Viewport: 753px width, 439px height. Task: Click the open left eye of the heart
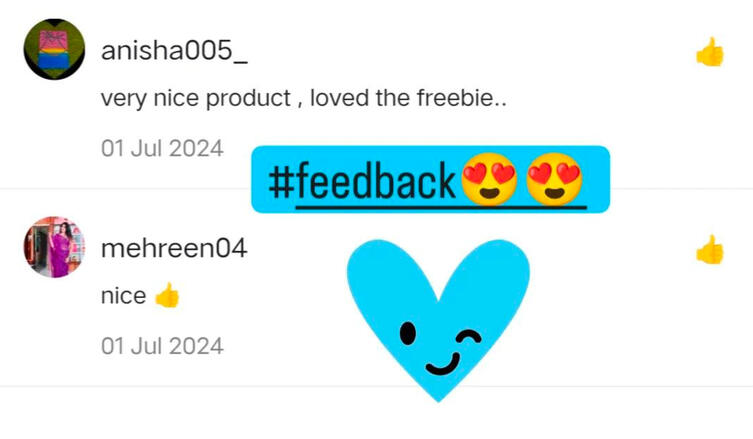point(408,333)
